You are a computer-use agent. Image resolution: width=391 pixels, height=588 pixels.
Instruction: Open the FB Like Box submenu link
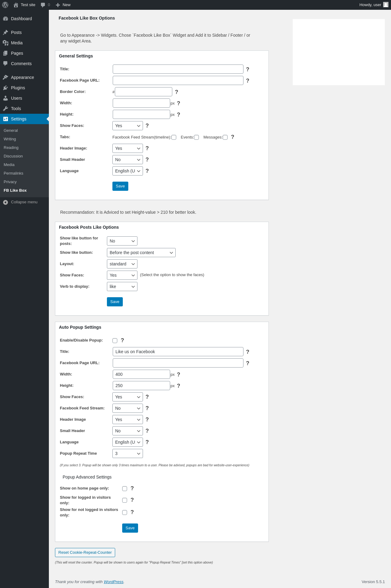[x=15, y=190]
